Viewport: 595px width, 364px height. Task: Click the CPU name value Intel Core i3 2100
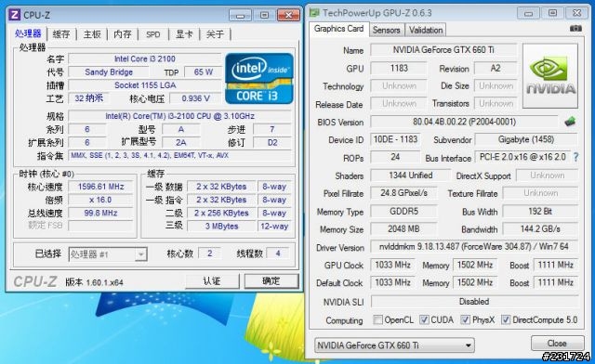tap(145, 58)
